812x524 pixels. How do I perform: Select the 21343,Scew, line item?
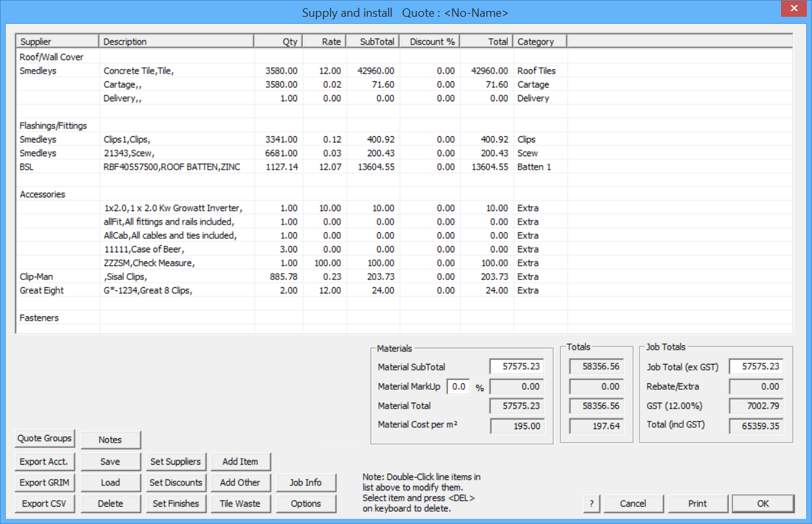point(404,153)
